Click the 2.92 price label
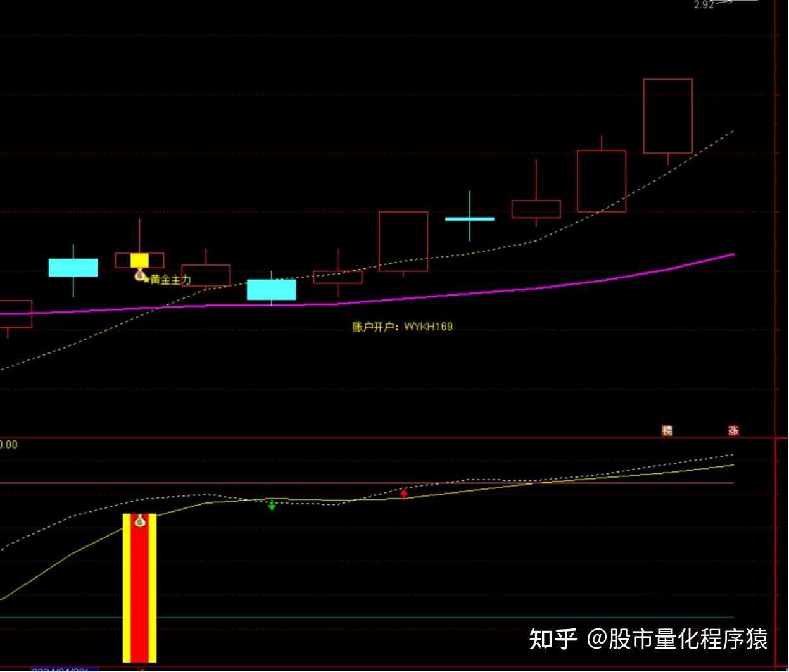 pos(704,4)
